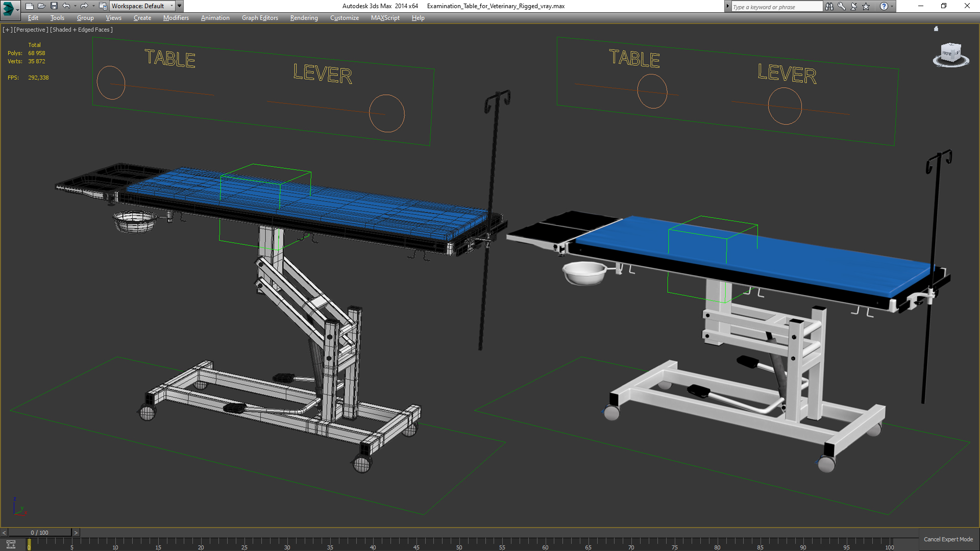980x551 pixels.
Task: Select left LEVER rig control circle
Action: [387, 113]
